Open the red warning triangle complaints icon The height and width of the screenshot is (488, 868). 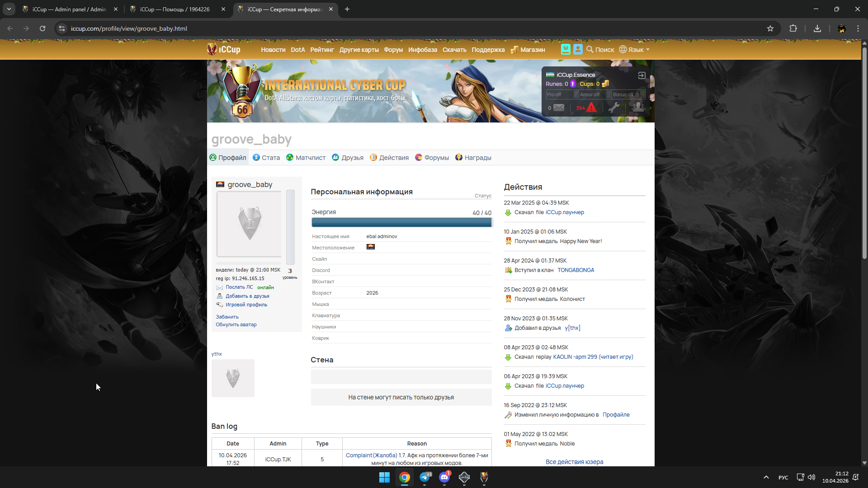[x=591, y=108]
